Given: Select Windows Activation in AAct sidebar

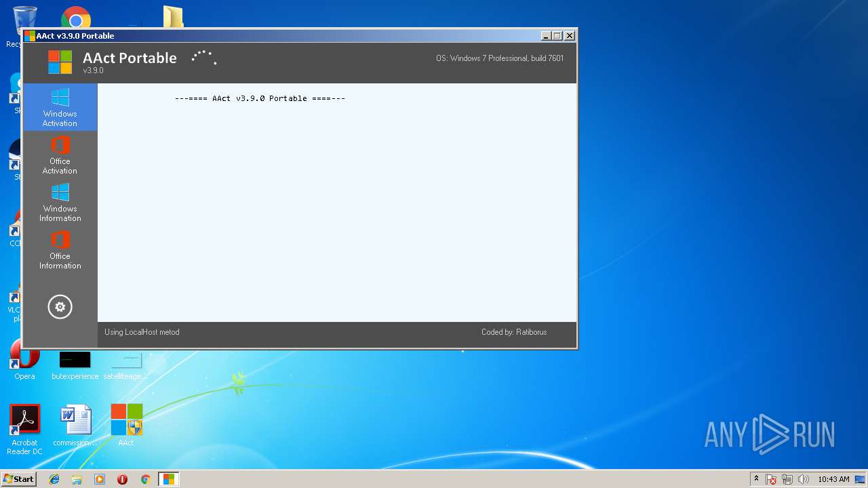Looking at the screenshot, I should tap(60, 107).
